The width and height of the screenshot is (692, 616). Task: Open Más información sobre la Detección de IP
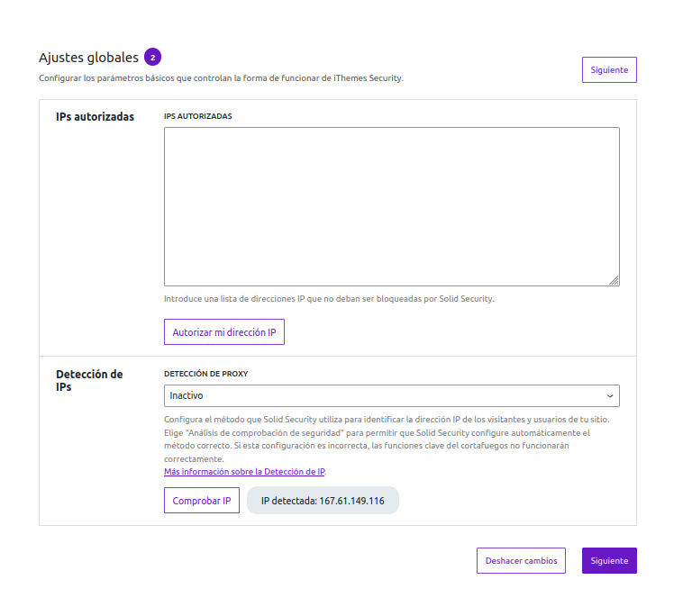(x=244, y=472)
